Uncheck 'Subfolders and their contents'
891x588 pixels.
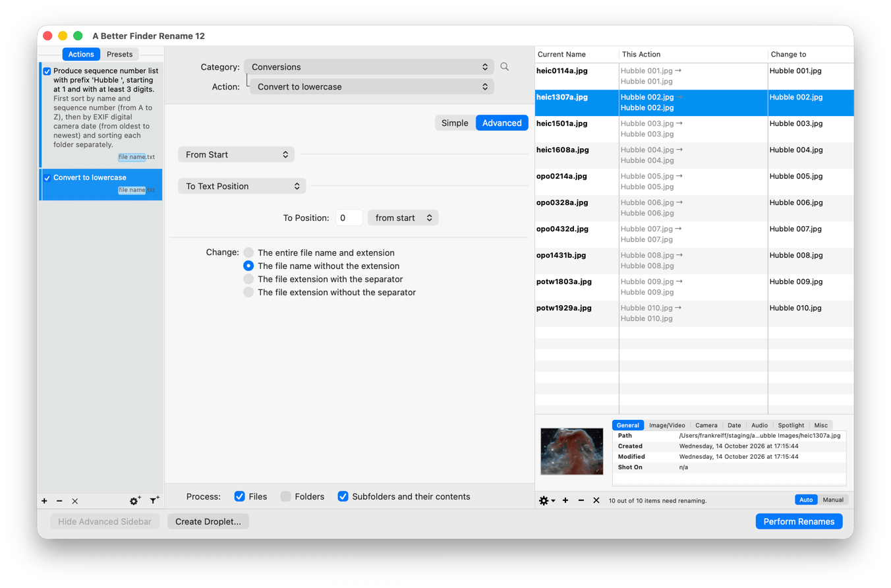coord(343,496)
